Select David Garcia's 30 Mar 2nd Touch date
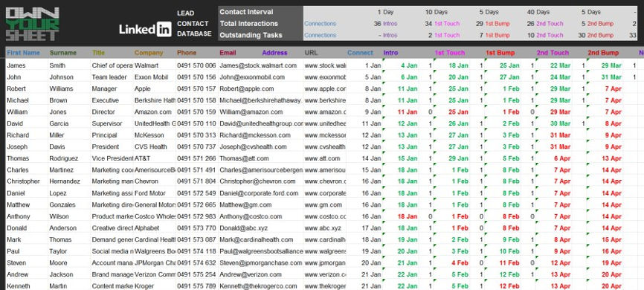Screen dimensions: 644x290 (560, 123)
